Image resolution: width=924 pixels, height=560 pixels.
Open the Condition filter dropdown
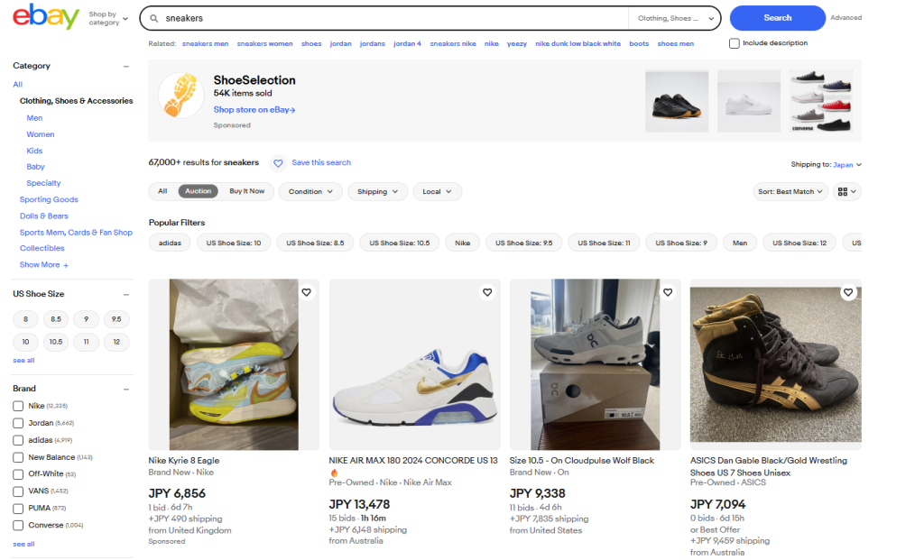tap(310, 191)
